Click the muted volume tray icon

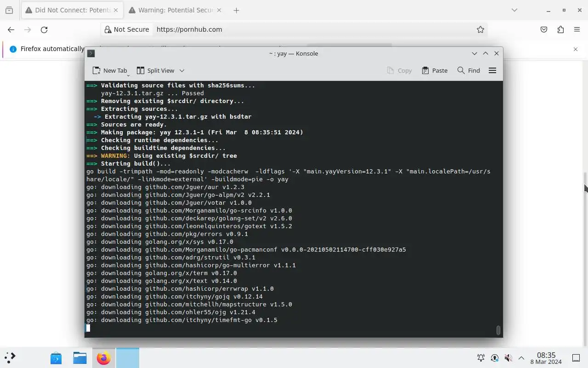pyautogui.click(x=508, y=358)
